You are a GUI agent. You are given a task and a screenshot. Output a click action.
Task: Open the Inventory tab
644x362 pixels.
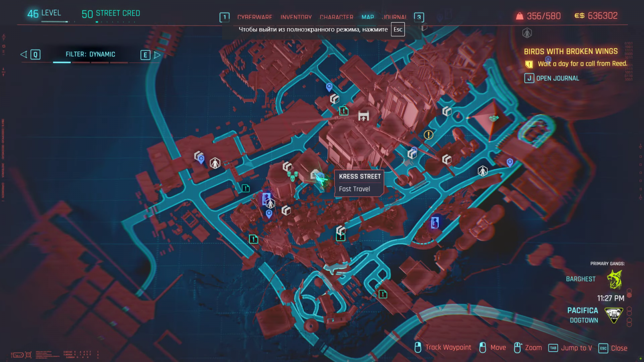click(x=296, y=17)
